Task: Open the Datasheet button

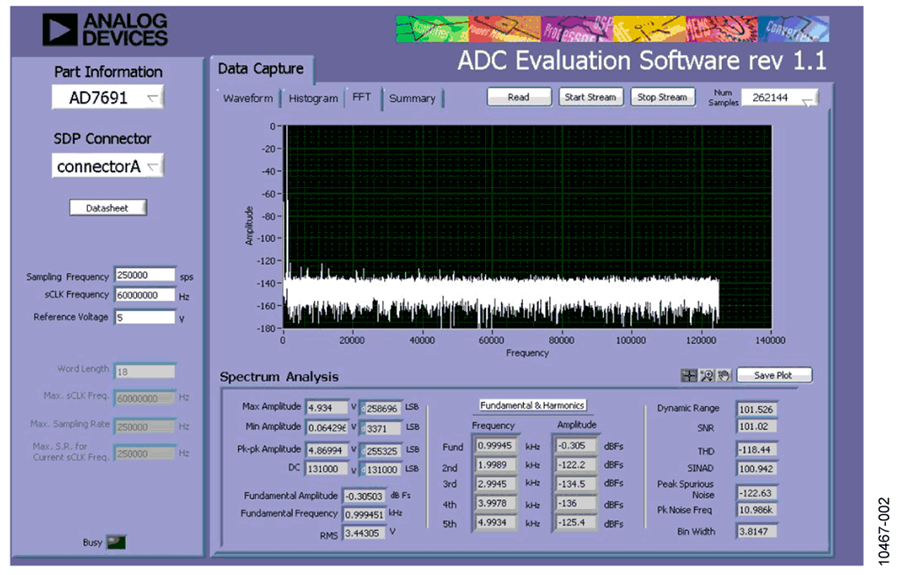Action: pyautogui.click(x=108, y=208)
